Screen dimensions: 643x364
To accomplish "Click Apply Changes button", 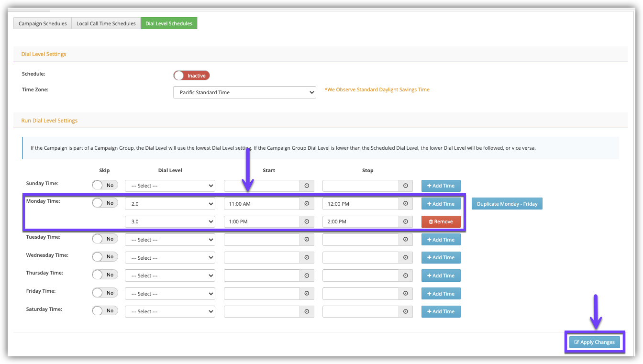I will [594, 342].
